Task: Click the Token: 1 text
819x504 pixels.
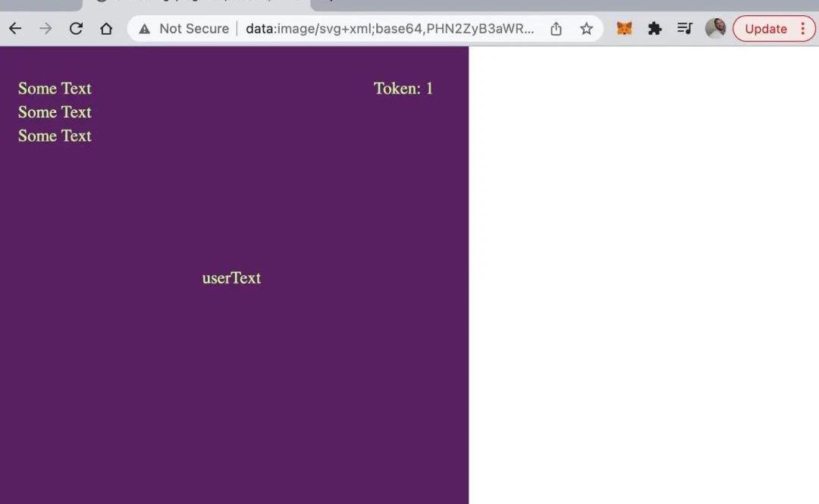Action: [403, 88]
